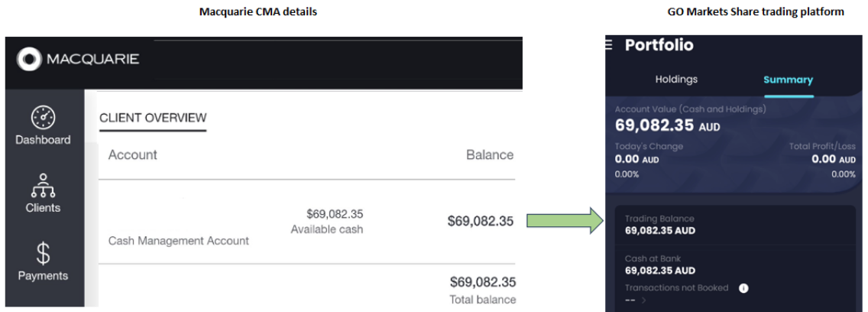Image resolution: width=868 pixels, height=312 pixels.
Task: Click the Macquarie logo icon
Action: (x=29, y=60)
